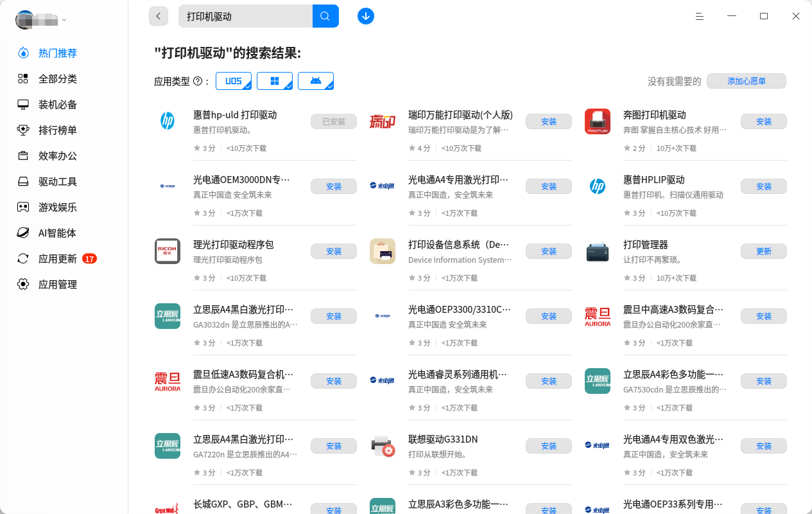812x514 pixels.
Task: Click the 立思辰A3彩色多功能一… title
Action: tap(458, 504)
